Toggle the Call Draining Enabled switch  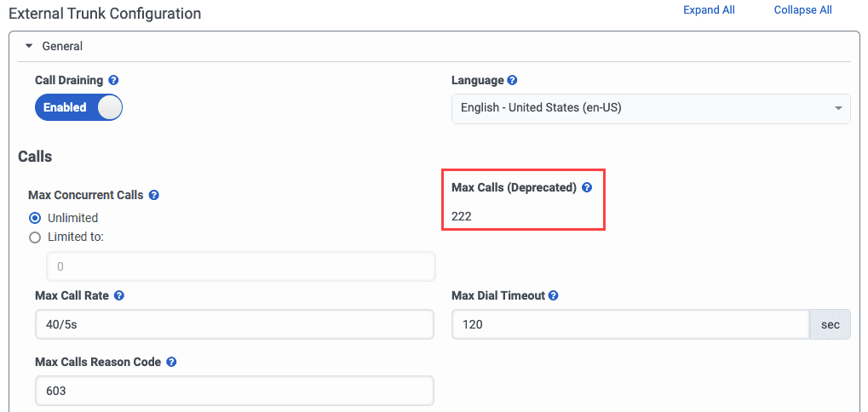[78, 107]
